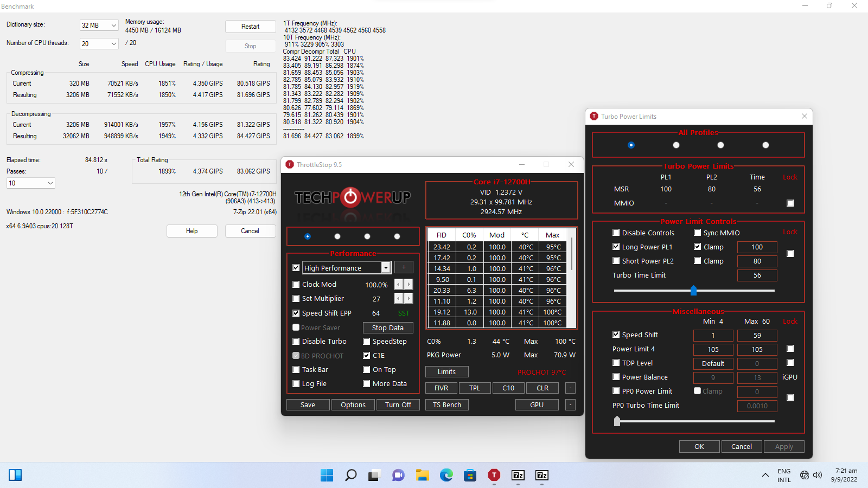Open taskbar Search
The height and width of the screenshot is (488, 868).
(x=351, y=476)
